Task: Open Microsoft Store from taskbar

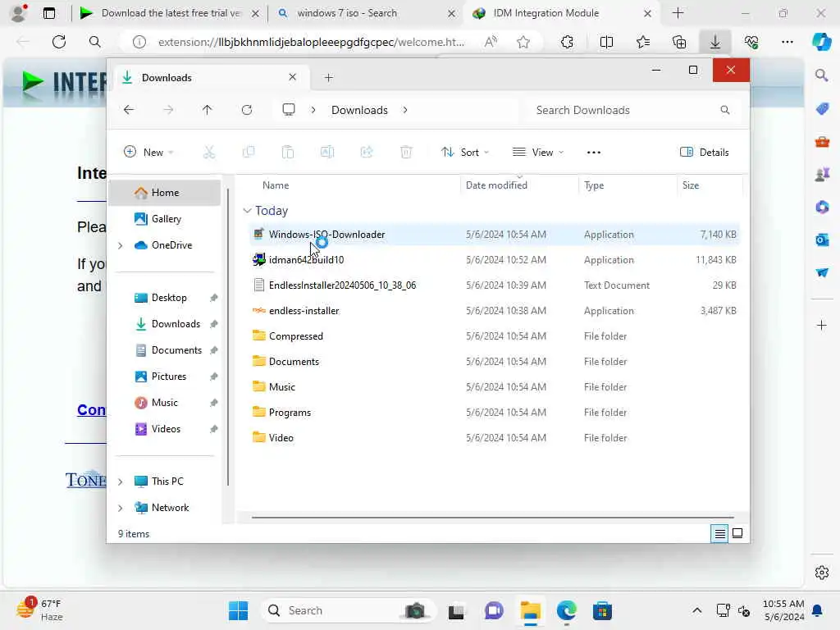Action: click(602, 610)
